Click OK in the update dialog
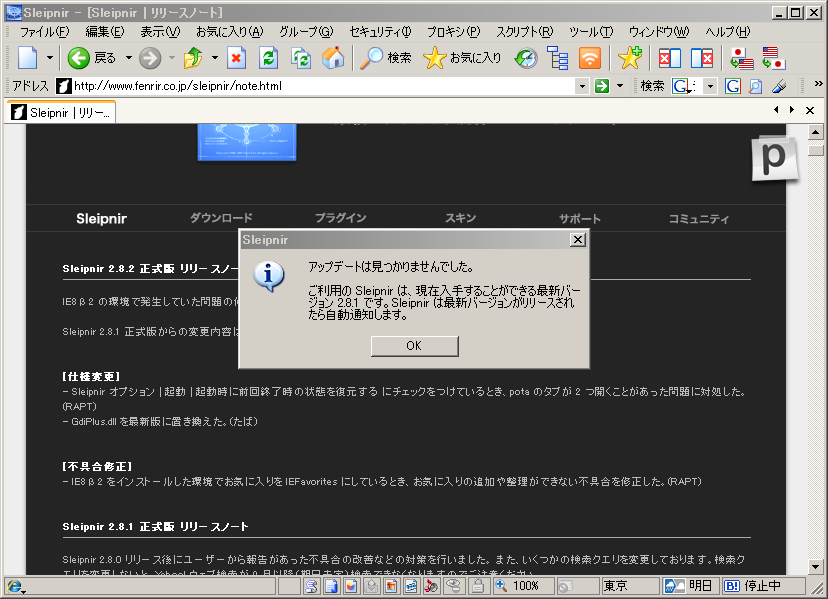The image size is (828, 599). [414, 346]
